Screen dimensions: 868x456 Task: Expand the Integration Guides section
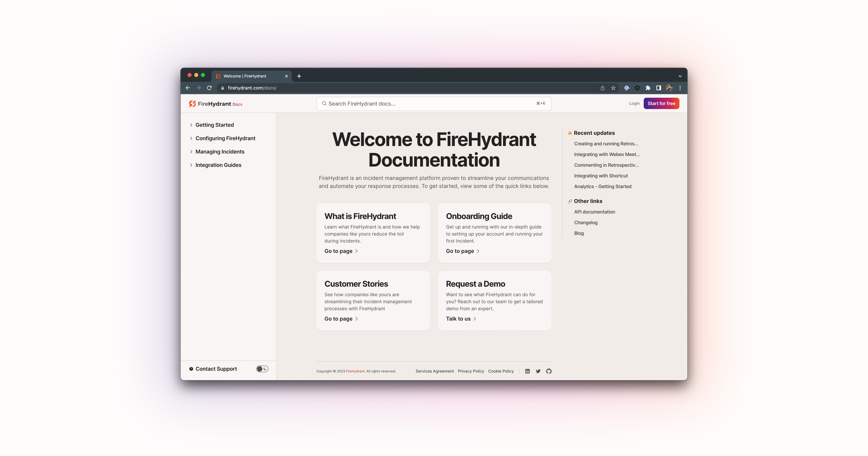(x=218, y=165)
